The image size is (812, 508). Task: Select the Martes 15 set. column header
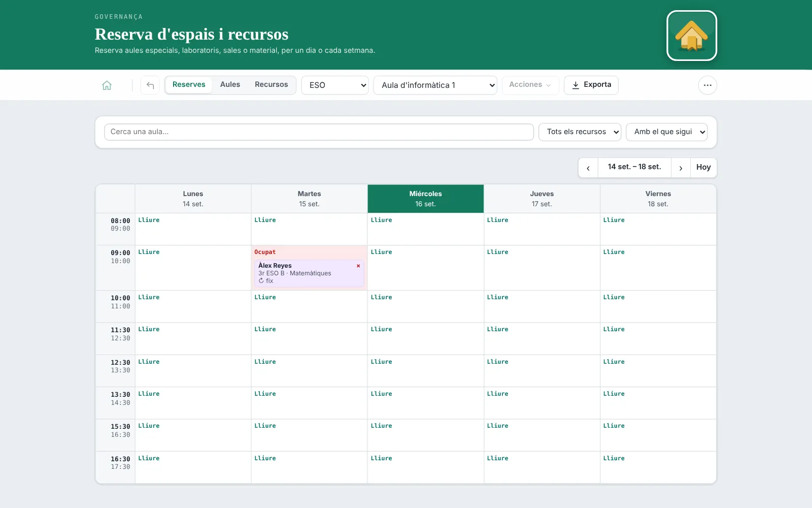click(309, 199)
